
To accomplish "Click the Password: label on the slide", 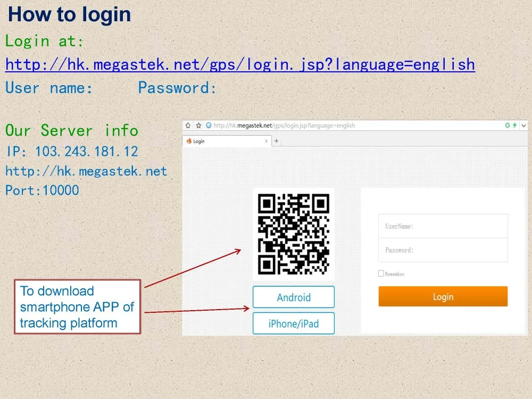I will click(x=177, y=88).
